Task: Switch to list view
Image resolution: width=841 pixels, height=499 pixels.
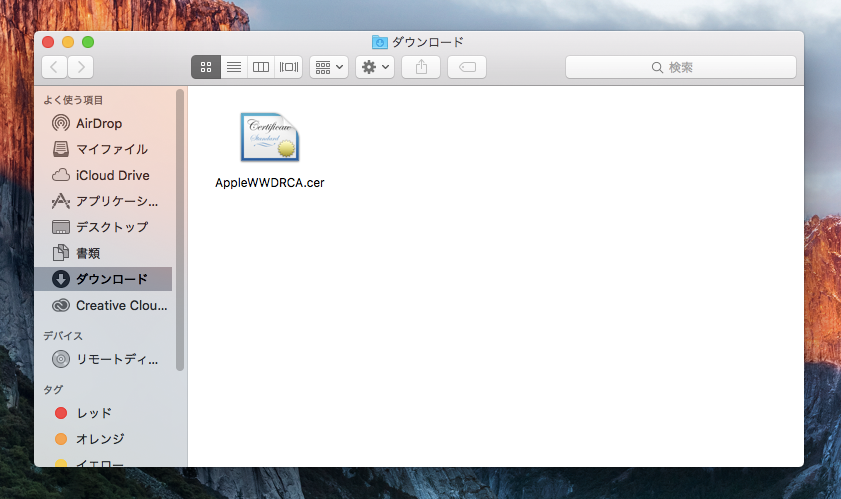Action: click(234, 67)
